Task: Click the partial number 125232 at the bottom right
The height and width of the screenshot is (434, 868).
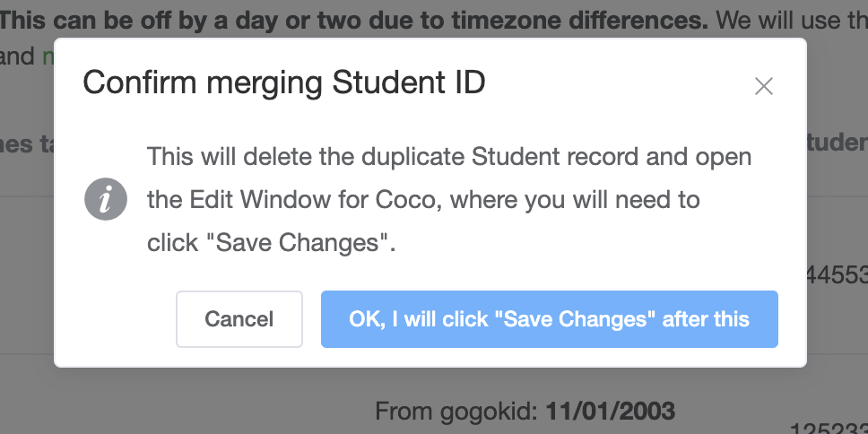Action: (829, 429)
